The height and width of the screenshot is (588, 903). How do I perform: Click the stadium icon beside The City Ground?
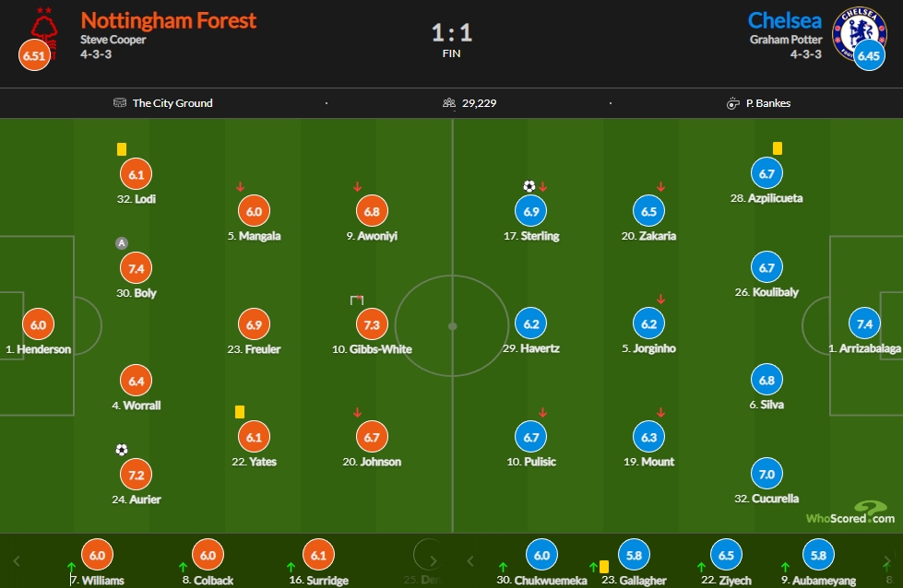[x=120, y=102]
